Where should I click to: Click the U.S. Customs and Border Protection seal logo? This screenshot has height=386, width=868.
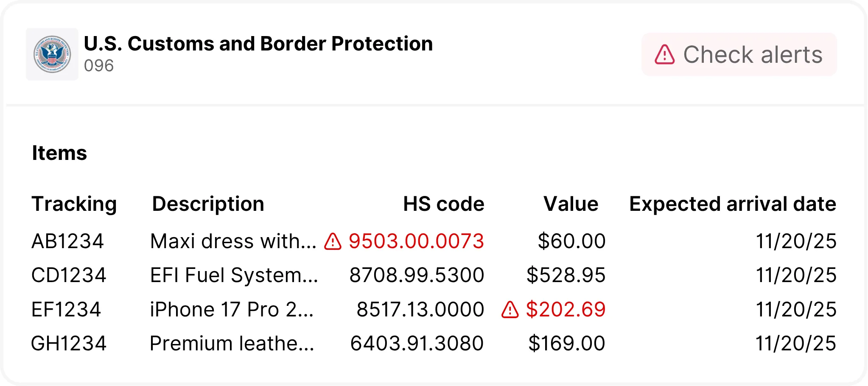point(52,54)
